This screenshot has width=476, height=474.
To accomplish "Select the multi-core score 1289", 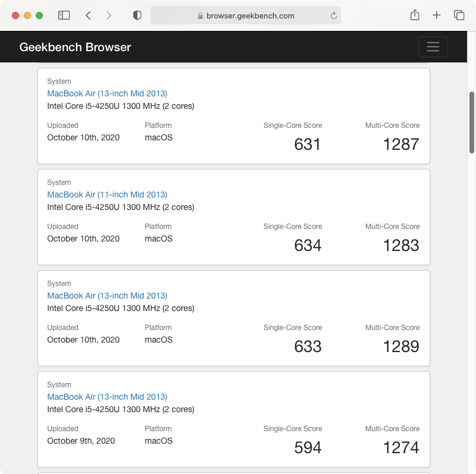I will pos(400,346).
